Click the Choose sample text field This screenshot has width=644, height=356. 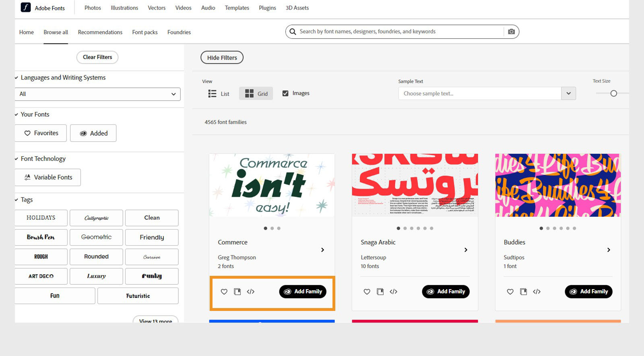coord(480,93)
